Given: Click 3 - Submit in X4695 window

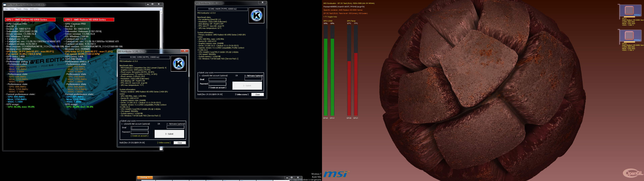Looking at the screenshot, I should click(247, 86).
